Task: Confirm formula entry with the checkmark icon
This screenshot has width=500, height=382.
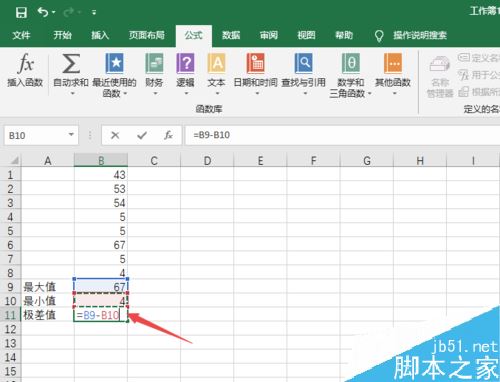Action: point(142,135)
